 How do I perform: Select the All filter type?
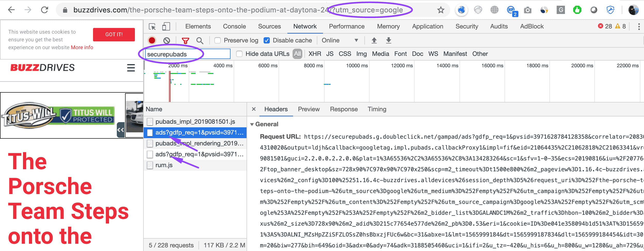tap(297, 54)
